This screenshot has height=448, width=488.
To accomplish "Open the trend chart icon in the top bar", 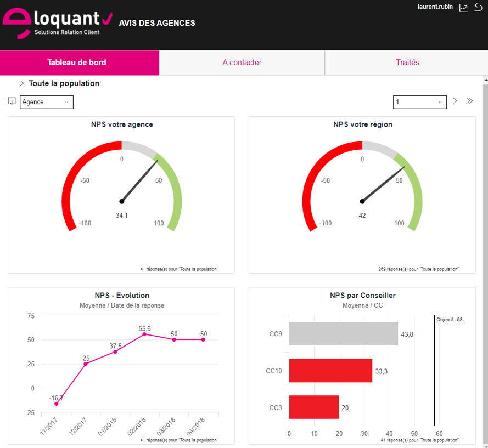I will [463, 7].
